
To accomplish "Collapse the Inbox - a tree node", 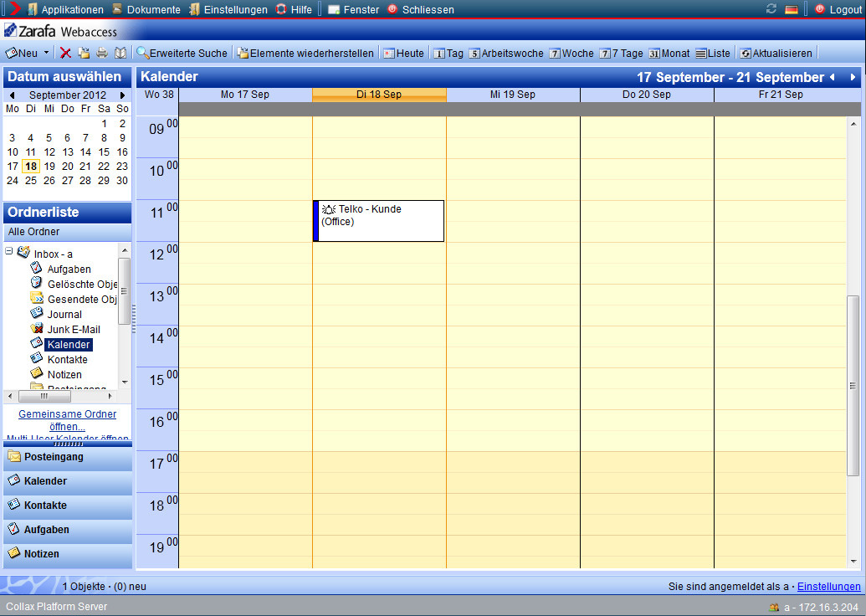I will coord(9,251).
